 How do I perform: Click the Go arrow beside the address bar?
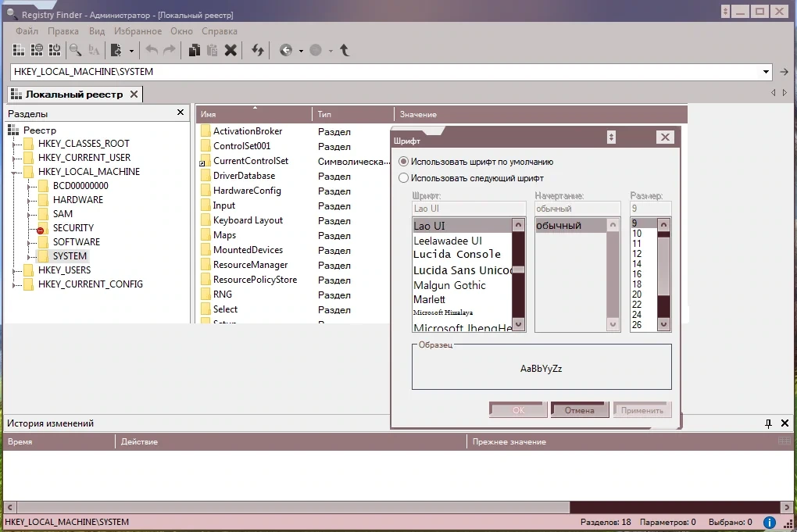pos(784,72)
